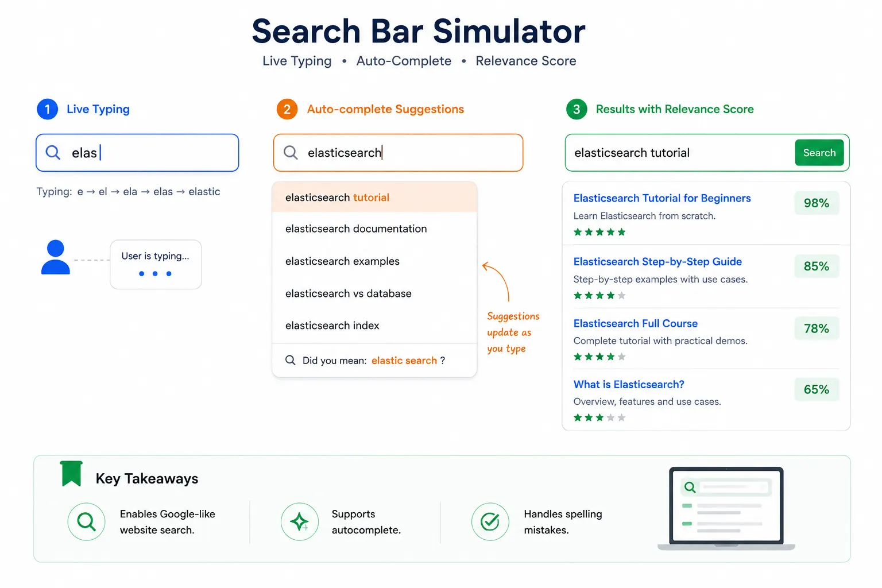Select 'elasticsearch index' suggestion
Viewport: 882px width, 588px height.
[x=374, y=326]
